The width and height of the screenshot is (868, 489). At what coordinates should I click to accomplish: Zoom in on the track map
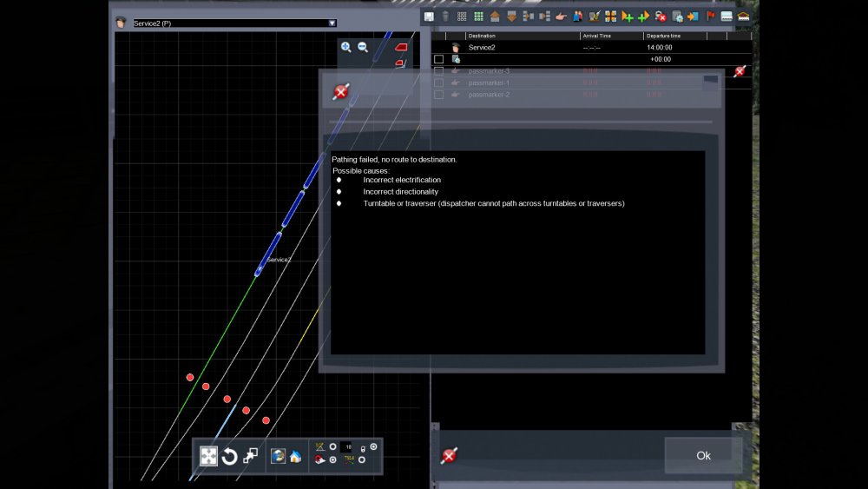coord(346,48)
